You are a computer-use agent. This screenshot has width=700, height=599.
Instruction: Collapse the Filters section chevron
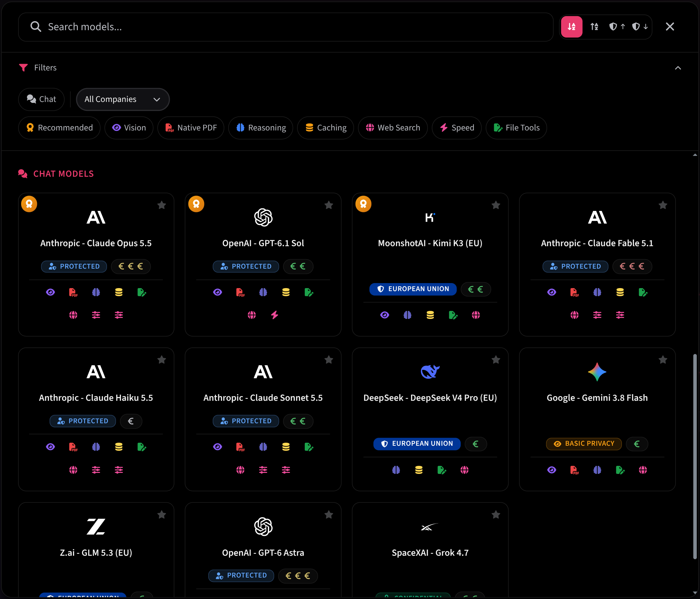tap(678, 68)
